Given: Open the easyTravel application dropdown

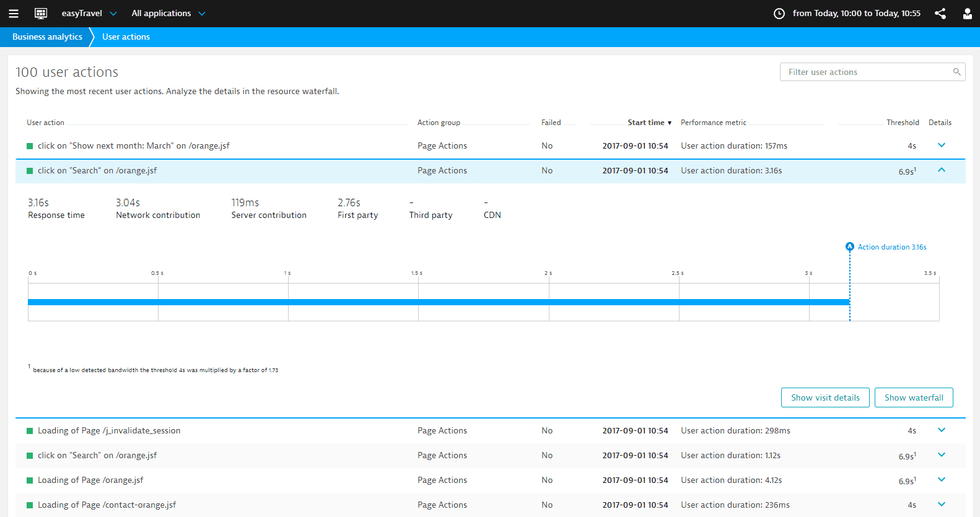Looking at the screenshot, I should coord(89,14).
